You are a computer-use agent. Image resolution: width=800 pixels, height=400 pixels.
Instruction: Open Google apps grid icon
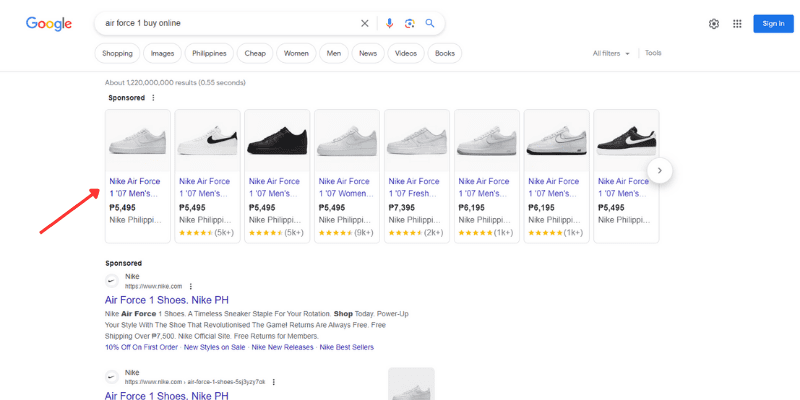(x=737, y=23)
